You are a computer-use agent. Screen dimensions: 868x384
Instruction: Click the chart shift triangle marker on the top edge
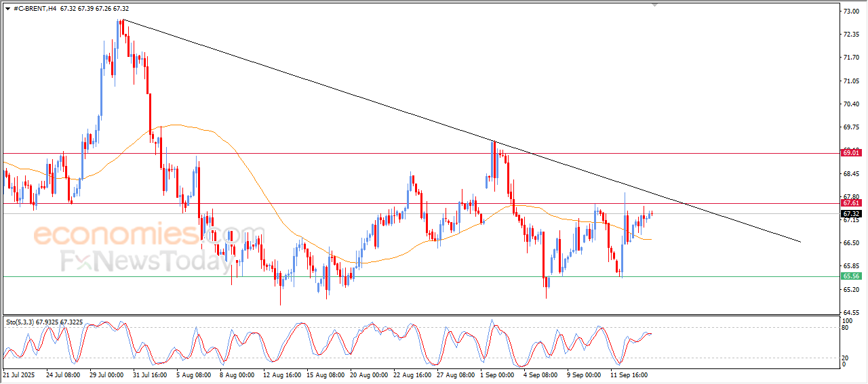[654, 5]
